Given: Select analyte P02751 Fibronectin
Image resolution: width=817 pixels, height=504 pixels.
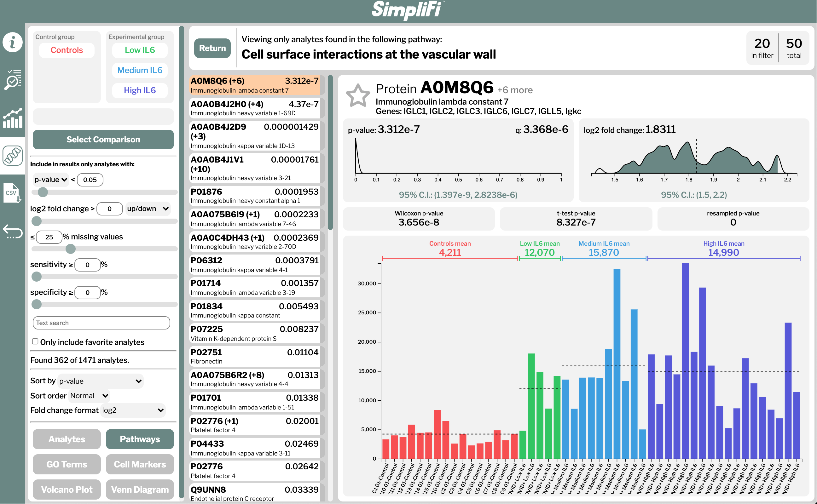Looking at the screenshot, I should 255,356.
